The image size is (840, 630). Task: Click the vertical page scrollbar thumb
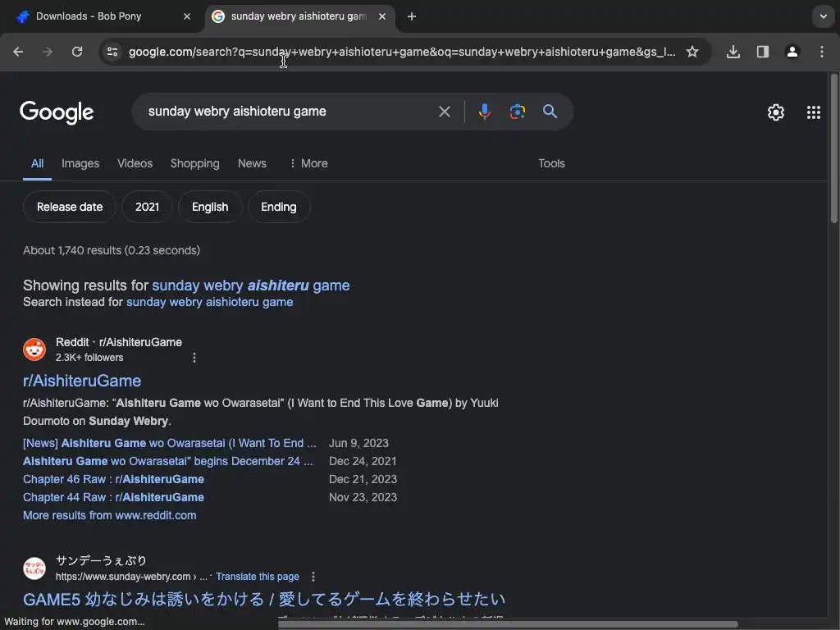[834, 148]
